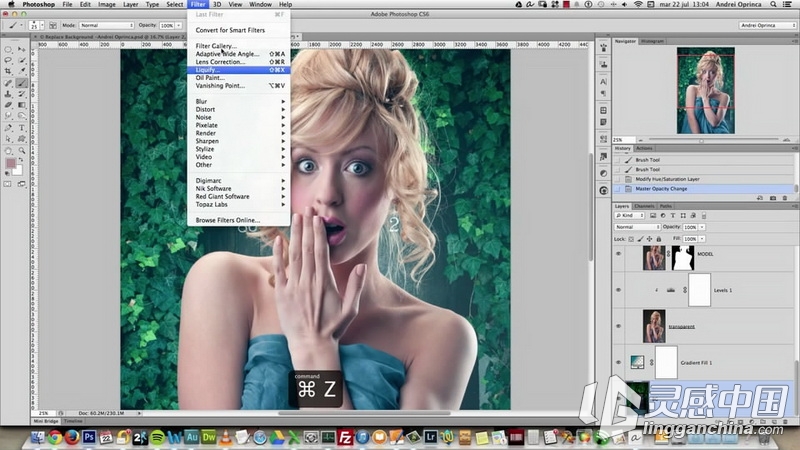Click the foreground color swatch
This screenshot has width=800, height=450.
(x=10, y=163)
